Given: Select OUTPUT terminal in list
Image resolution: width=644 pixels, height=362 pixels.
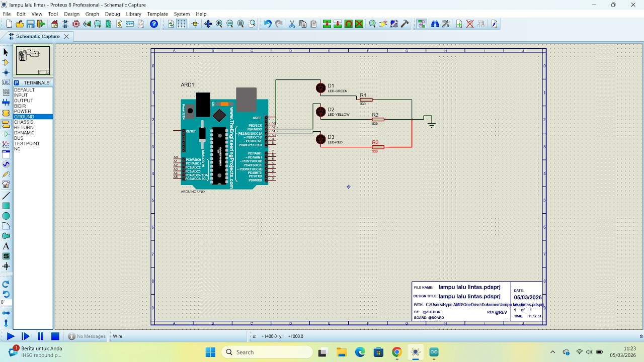Looking at the screenshot, I should point(33,101).
